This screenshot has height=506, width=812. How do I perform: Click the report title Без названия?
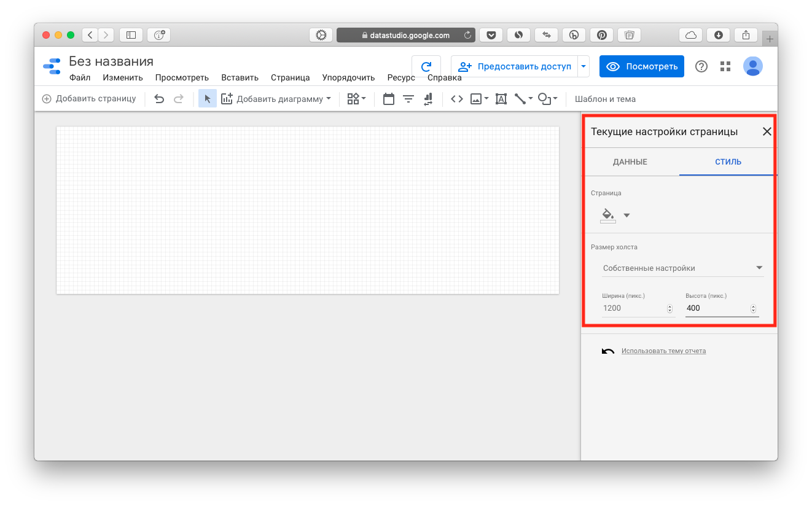tap(111, 61)
